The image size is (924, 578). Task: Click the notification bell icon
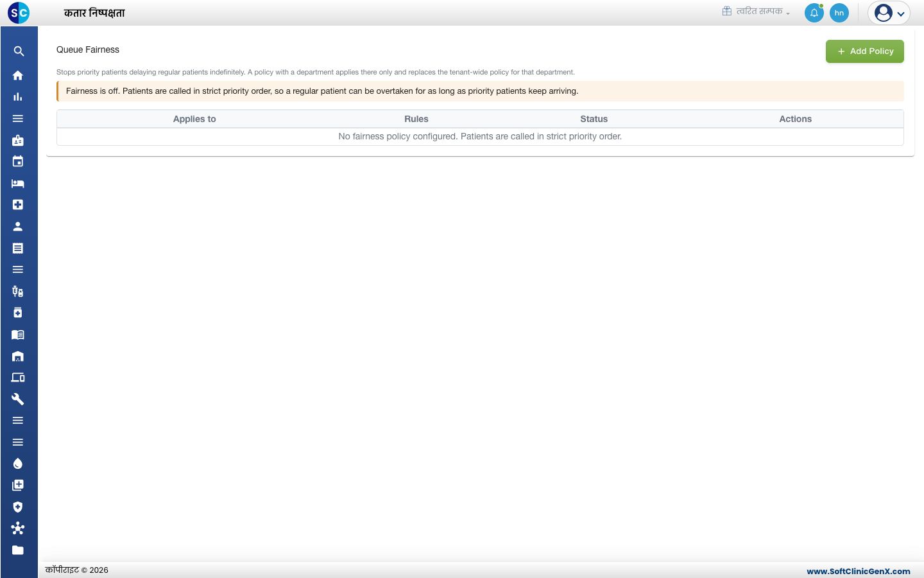(x=814, y=13)
